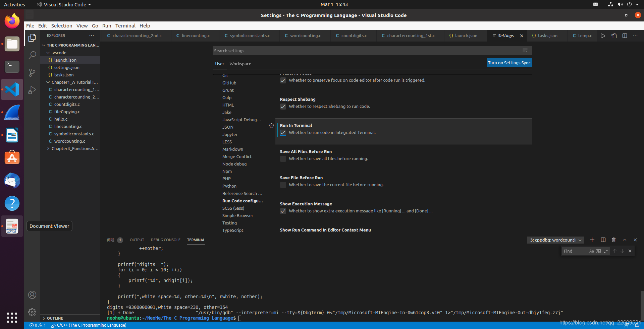Image resolution: width=644 pixels, height=329 pixels.
Task: Open the Terminal menu
Action: tap(125, 26)
